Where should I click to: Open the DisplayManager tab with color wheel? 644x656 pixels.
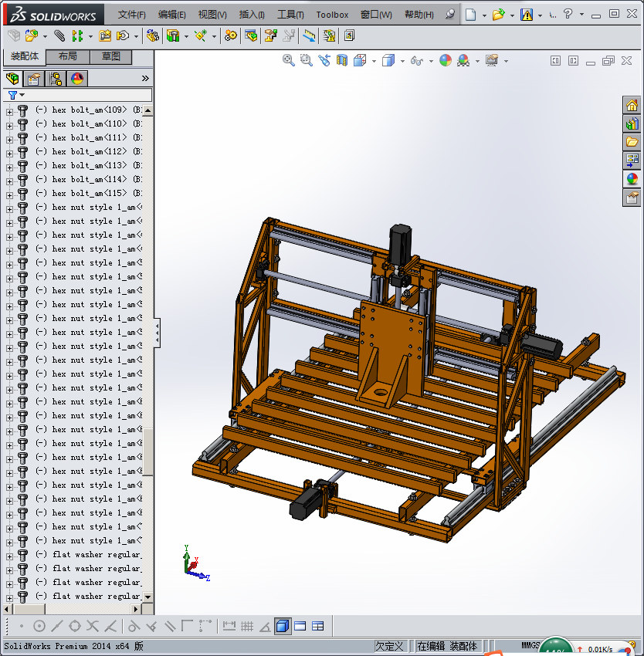point(76,78)
